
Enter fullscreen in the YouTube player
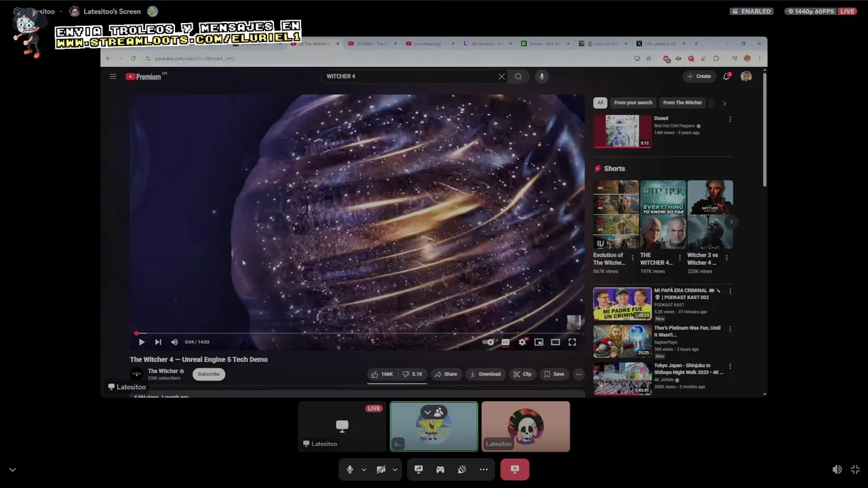click(572, 342)
